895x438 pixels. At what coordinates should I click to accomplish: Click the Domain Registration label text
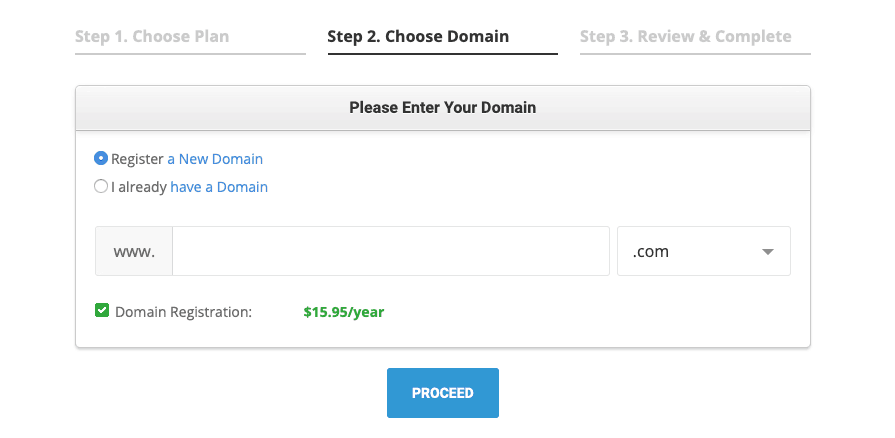click(x=184, y=312)
